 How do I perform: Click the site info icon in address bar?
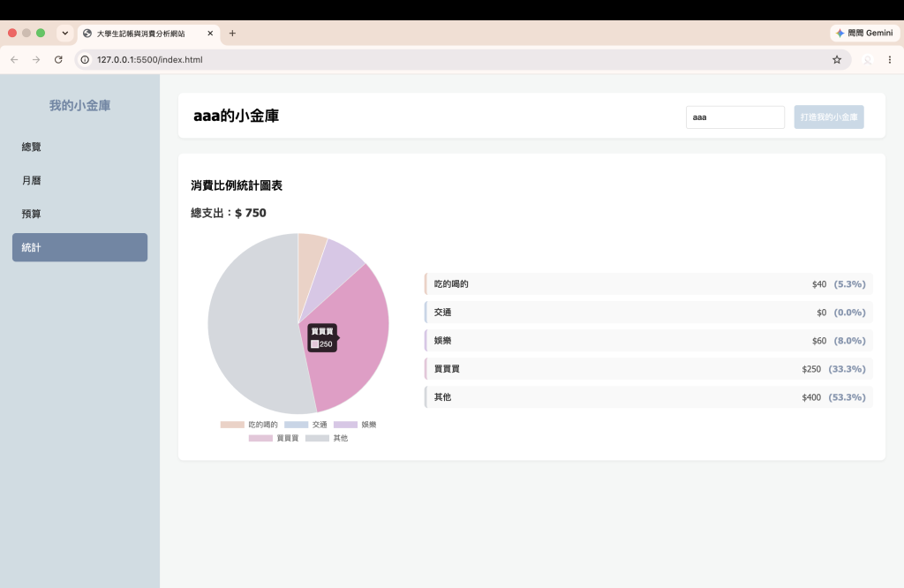coord(85,59)
